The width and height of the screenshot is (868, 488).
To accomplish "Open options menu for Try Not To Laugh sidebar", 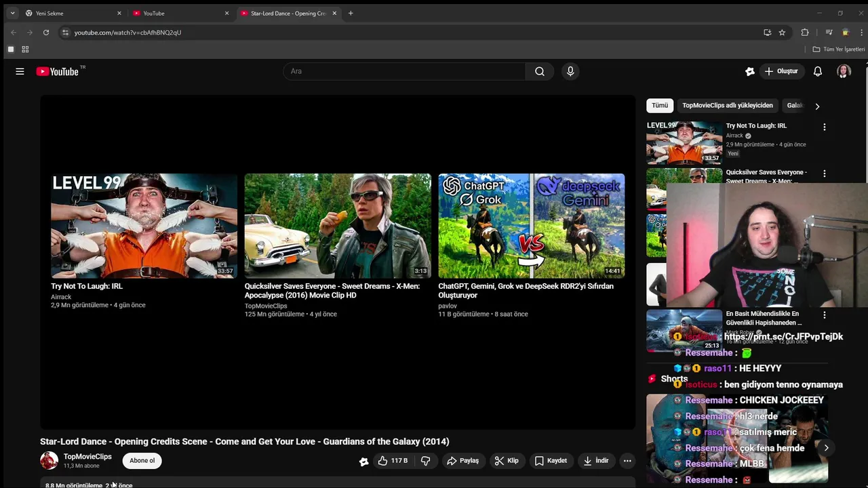I will (825, 127).
